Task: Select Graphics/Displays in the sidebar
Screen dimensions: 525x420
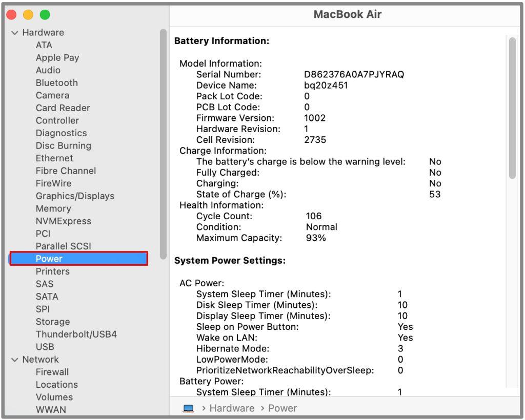Action: tap(75, 196)
